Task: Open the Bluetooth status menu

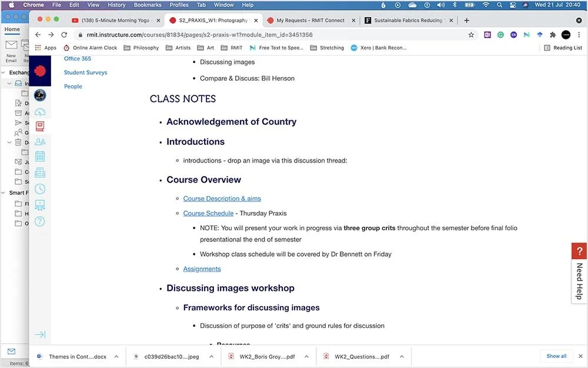Action: tap(455, 5)
